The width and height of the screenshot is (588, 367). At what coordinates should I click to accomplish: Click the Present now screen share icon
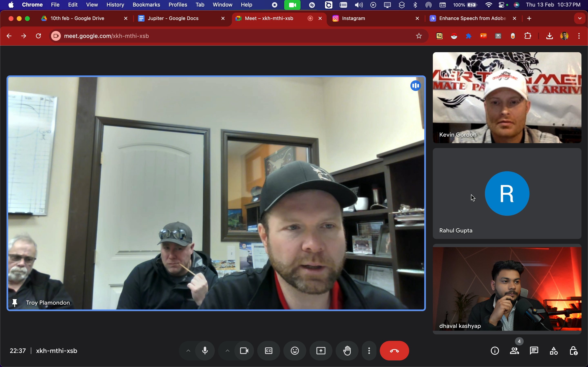(x=321, y=351)
